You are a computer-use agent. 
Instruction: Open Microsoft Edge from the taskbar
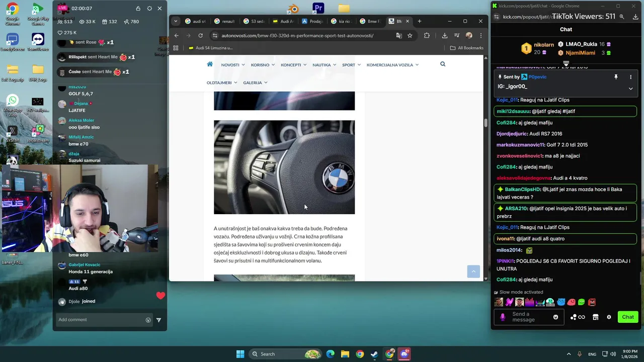[x=330, y=354]
